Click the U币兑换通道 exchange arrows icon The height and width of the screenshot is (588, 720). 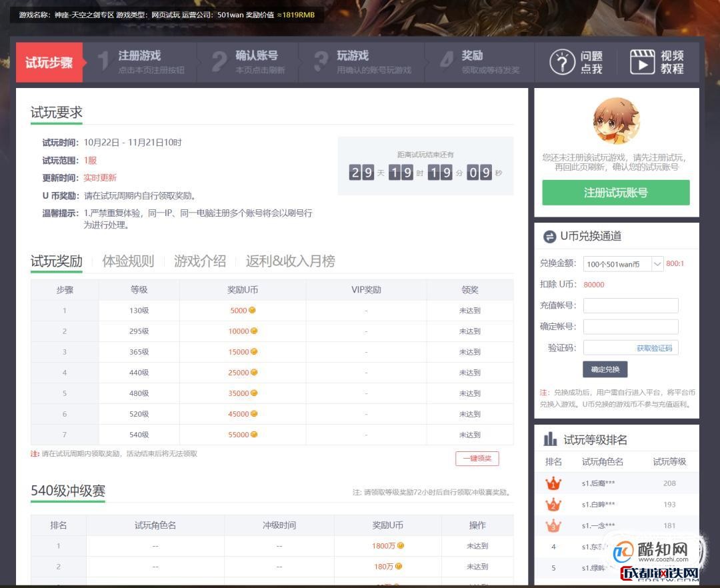[x=549, y=237]
